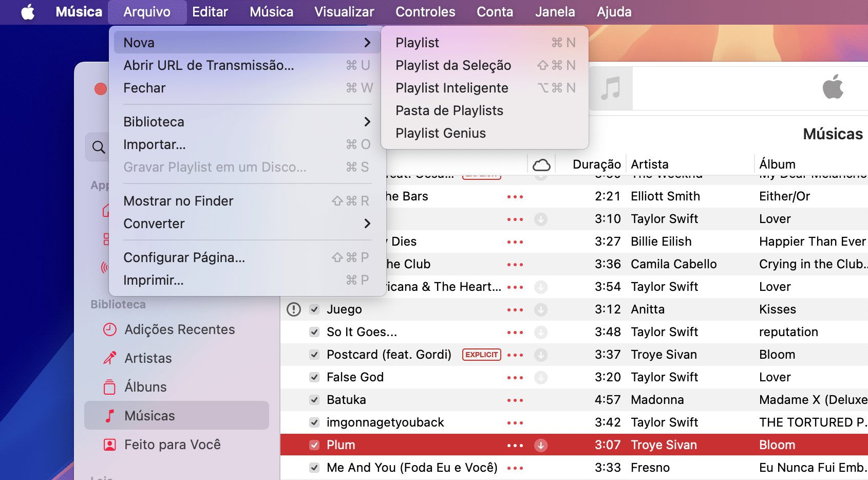Click the Álbuns icon in sidebar

pyautogui.click(x=110, y=387)
